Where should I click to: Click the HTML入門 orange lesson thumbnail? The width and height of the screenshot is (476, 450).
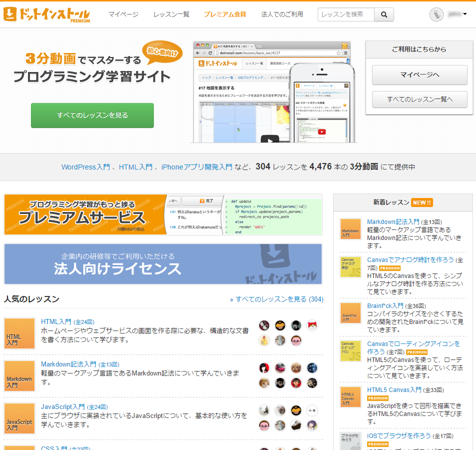pos(19,333)
